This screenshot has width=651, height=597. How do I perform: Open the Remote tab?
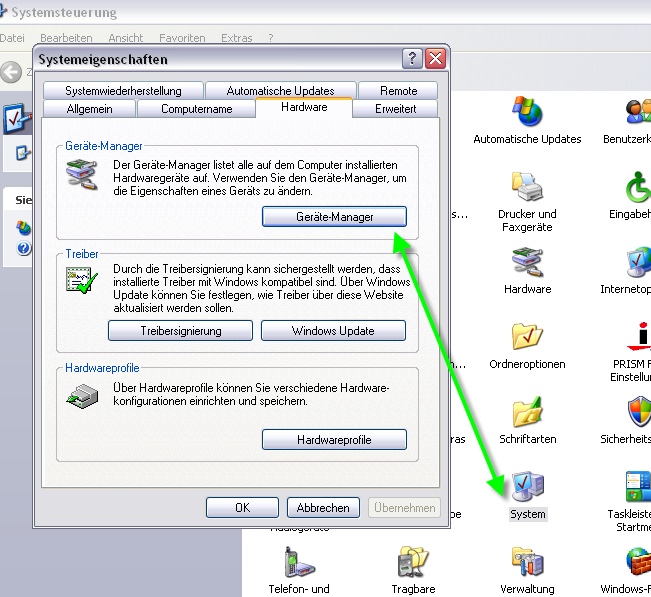398,91
